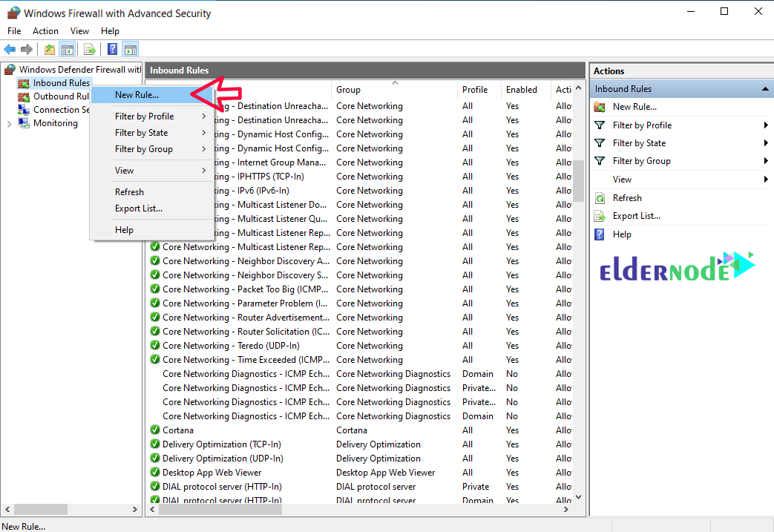The width and height of the screenshot is (774, 532).
Task: Click the Windows Defender Firewall root node icon
Action: click(x=8, y=69)
